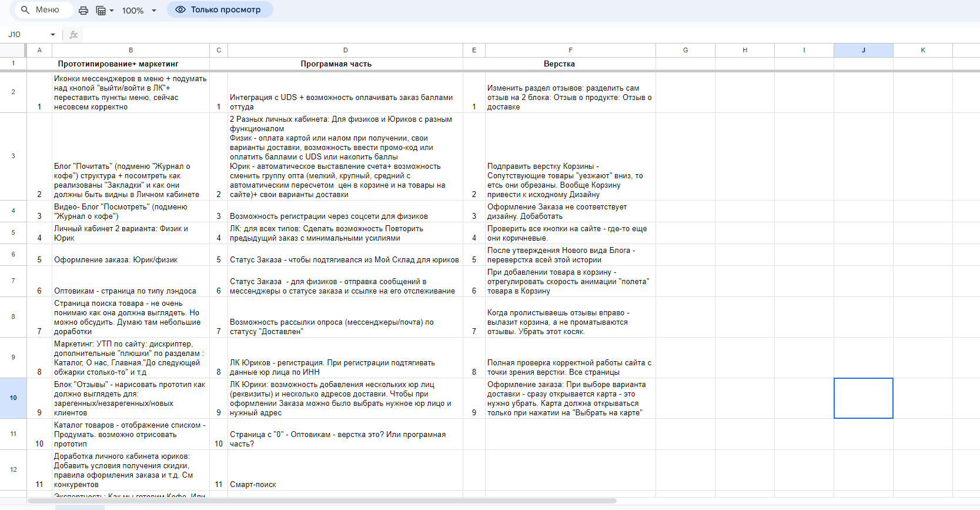This screenshot has height=510, width=980.
Task: Expand the filter views dropdown arrow
Action: coord(112,11)
